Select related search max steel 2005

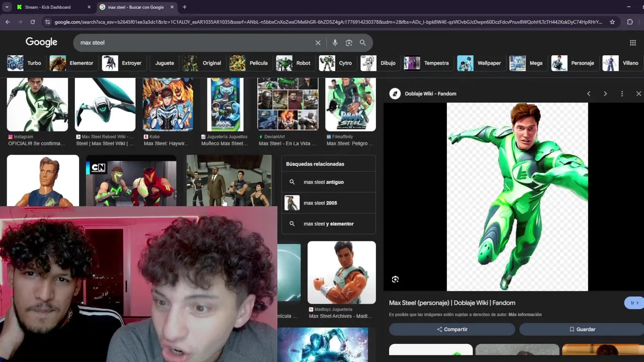coord(329,203)
